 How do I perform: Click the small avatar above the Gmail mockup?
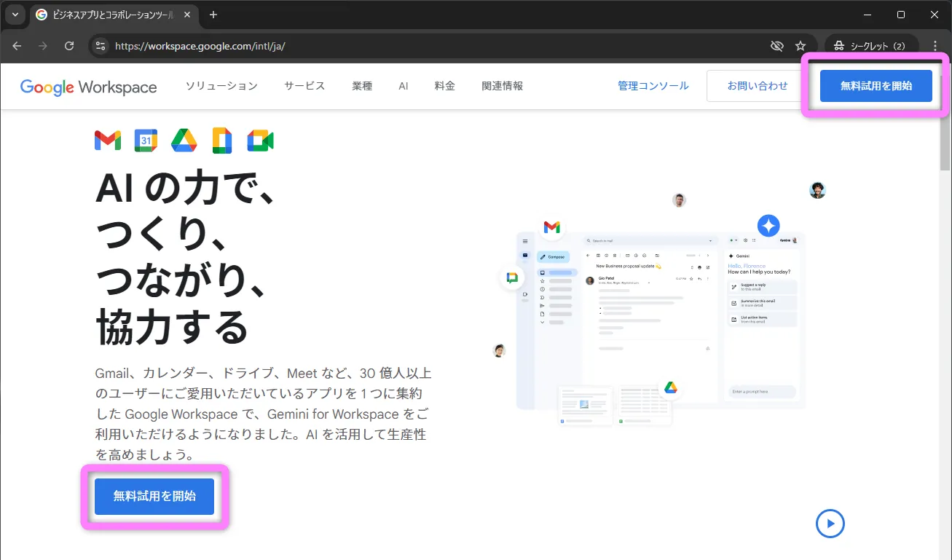point(680,200)
